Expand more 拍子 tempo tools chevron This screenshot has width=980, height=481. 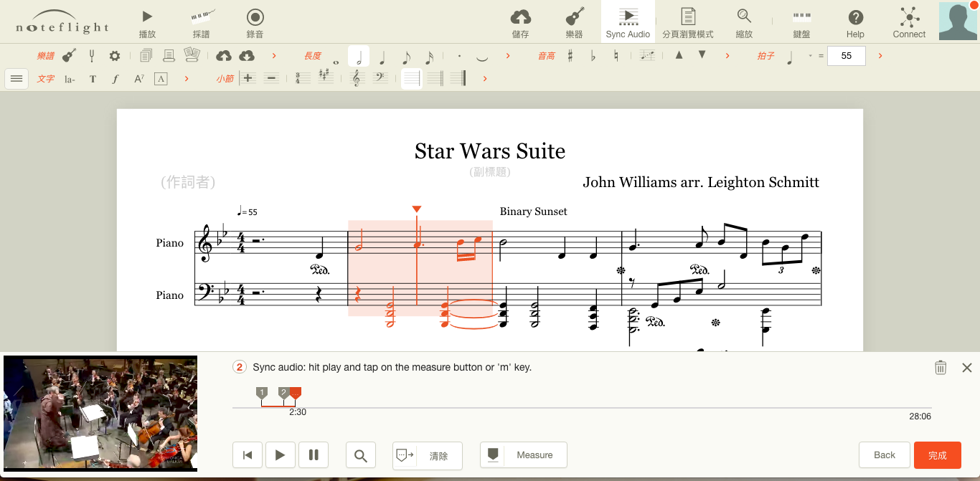tap(880, 56)
